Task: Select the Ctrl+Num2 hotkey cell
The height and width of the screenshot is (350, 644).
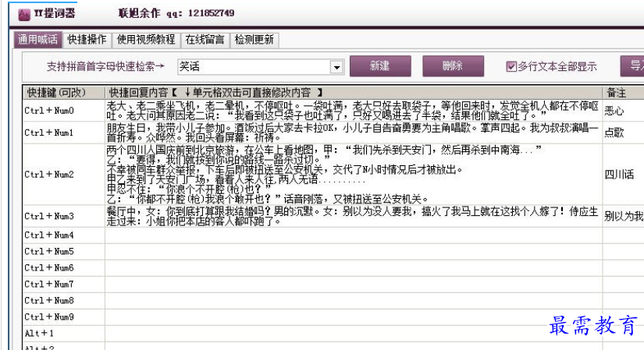Action: [64, 175]
